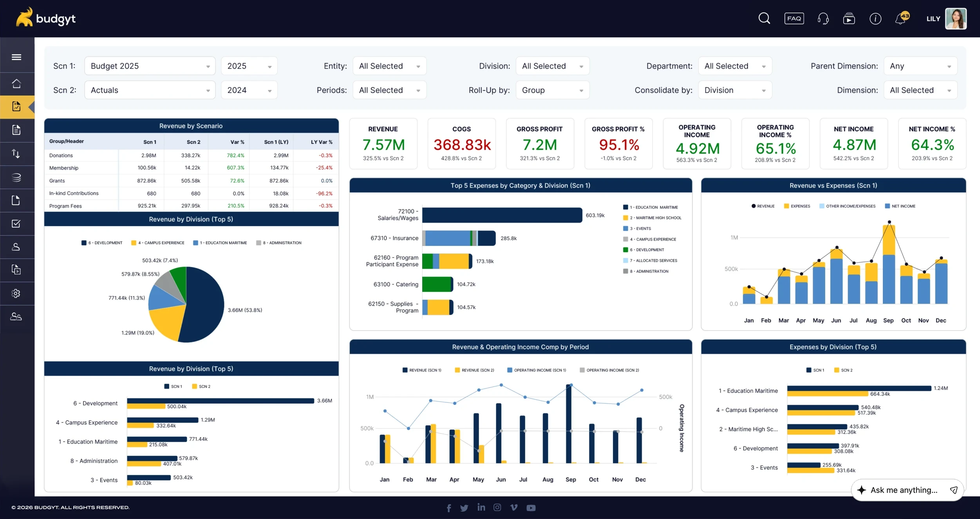
Task: Toggle Net Income legend item
Action: (900, 206)
